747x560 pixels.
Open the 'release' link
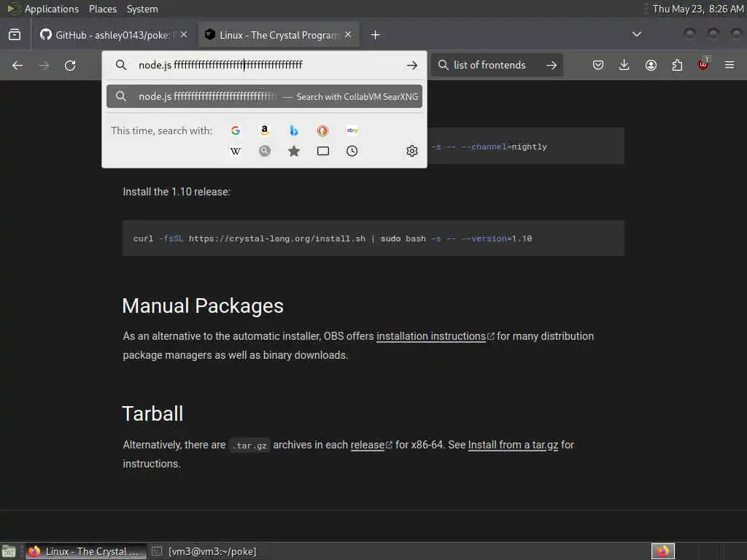coord(368,445)
